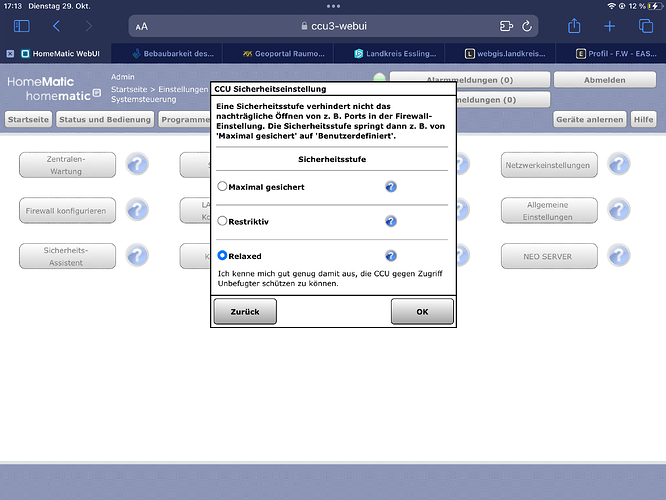666x500 pixels.
Task: Open new Safari tab with plus
Action: [x=609, y=26]
